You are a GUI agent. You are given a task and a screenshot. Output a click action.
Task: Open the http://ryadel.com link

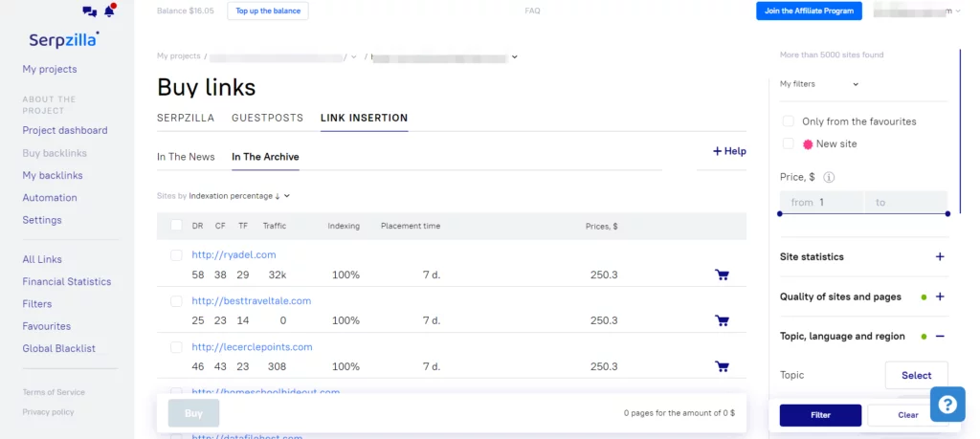pos(234,254)
